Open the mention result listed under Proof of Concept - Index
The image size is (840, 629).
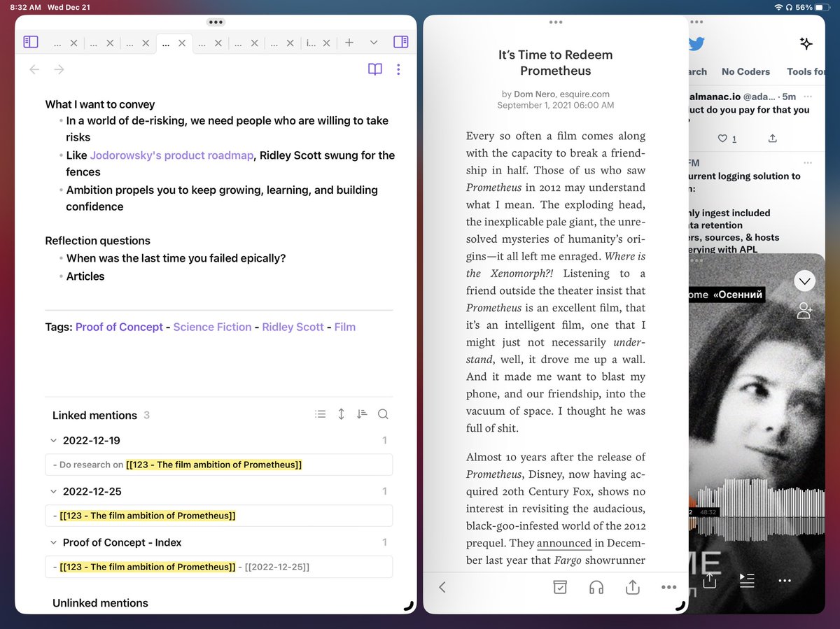coord(218,567)
